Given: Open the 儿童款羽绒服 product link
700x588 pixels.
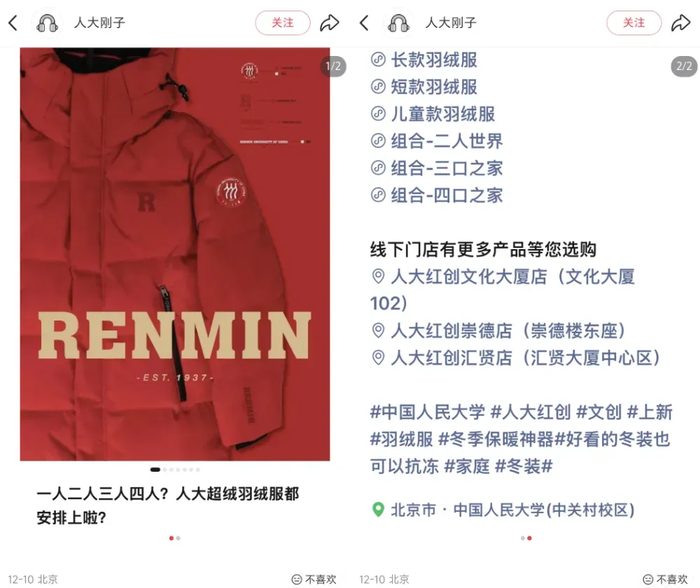Looking at the screenshot, I should click(x=433, y=114).
